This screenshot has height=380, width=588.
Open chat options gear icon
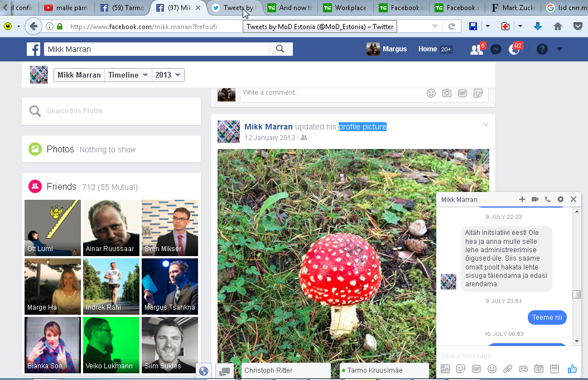(561, 199)
